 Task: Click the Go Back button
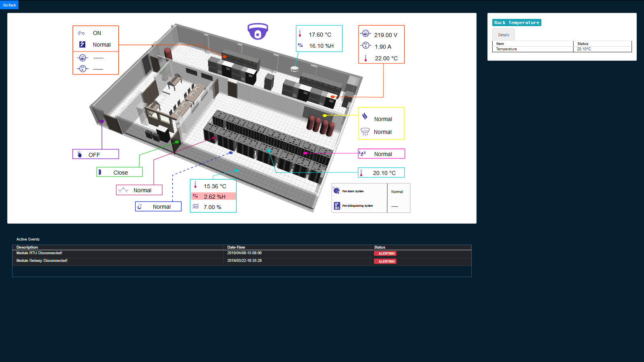(9, 5)
